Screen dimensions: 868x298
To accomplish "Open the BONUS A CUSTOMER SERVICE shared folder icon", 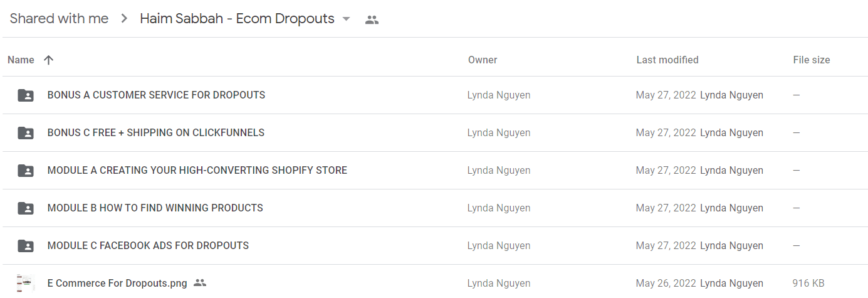I will tap(26, 95).
